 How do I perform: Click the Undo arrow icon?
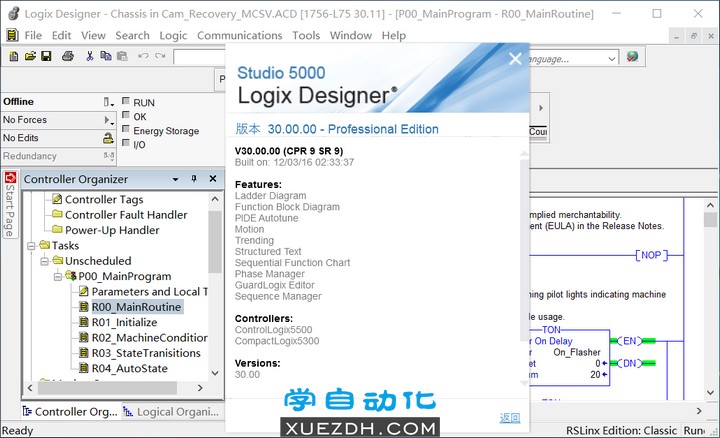coord(143,56)
